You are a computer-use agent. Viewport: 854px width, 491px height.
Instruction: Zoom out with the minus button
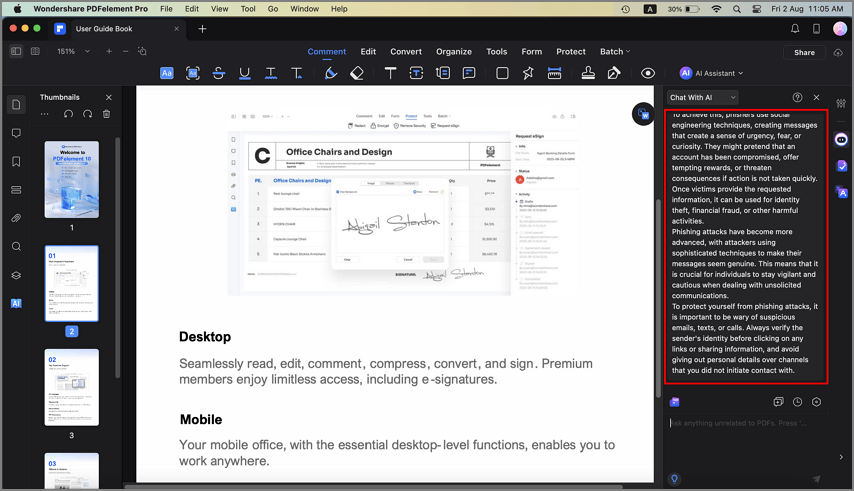click(x=125, y=51)
